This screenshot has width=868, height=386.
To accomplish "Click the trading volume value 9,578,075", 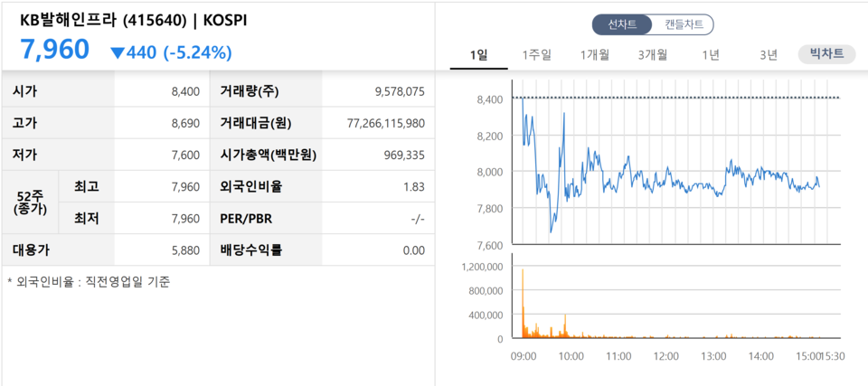I will (x=400, y=92).
